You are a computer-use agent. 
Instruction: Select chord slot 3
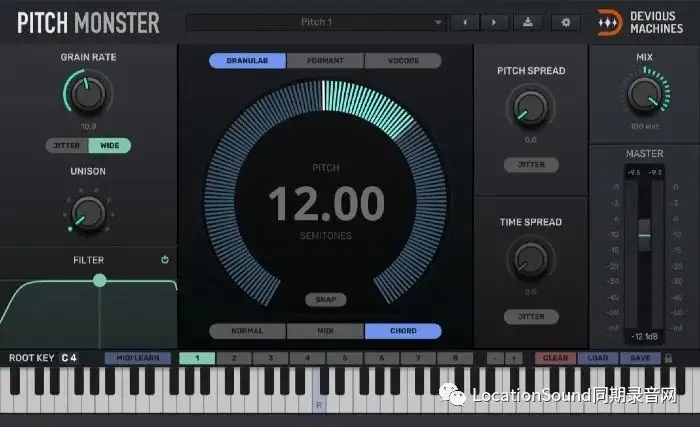(271, 358)
